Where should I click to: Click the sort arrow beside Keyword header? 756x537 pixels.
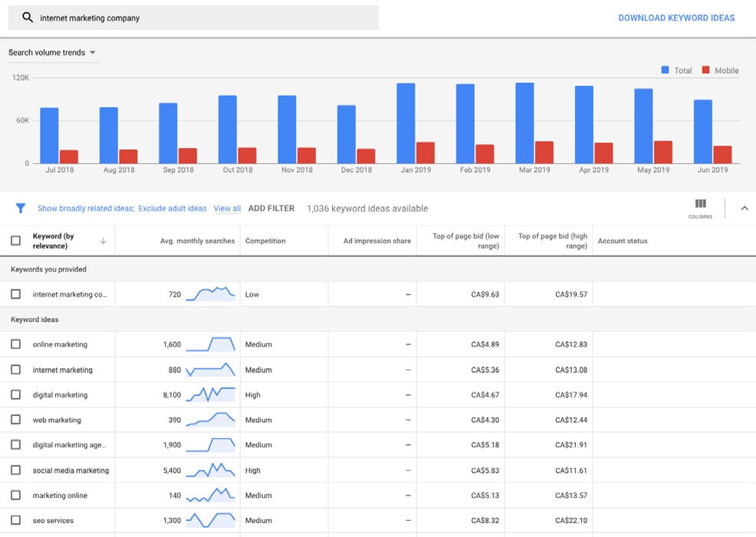(x=104, y=241)
